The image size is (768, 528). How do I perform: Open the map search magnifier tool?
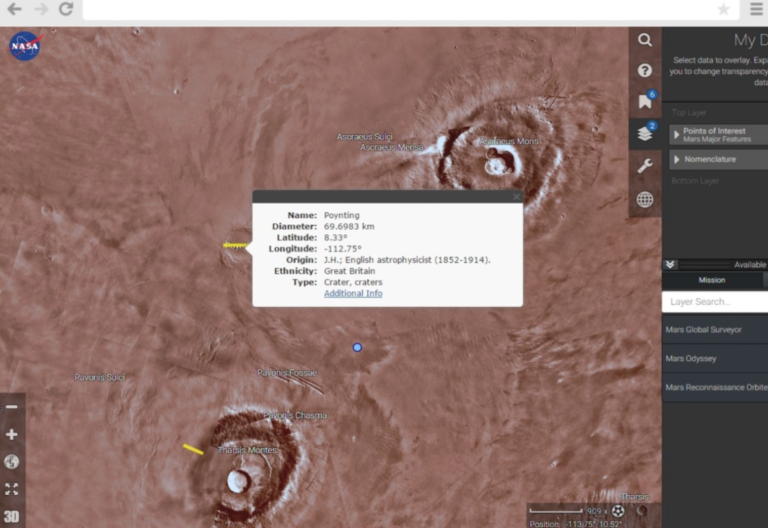[x=645, y=40]
